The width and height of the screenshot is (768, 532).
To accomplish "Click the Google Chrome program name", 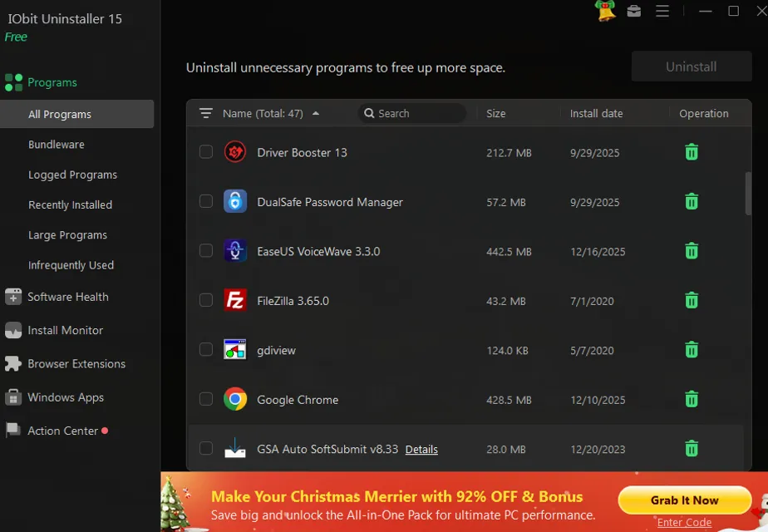I will [298, 400].
